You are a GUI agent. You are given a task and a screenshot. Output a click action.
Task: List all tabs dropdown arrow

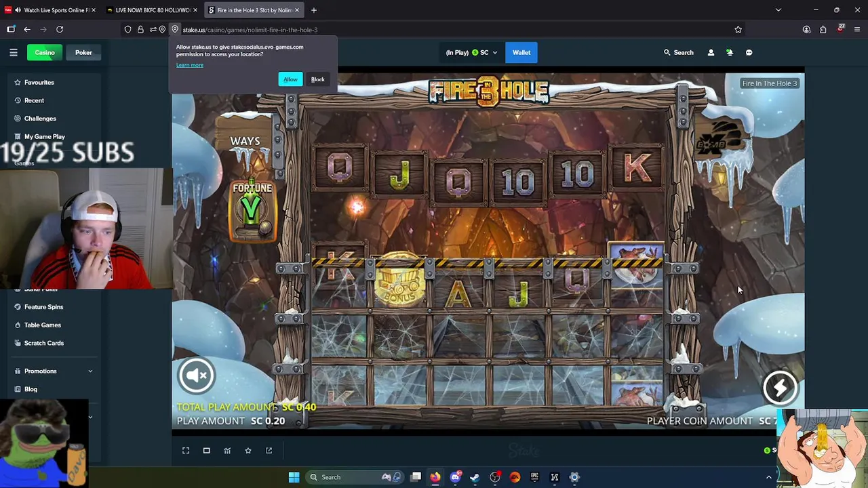click(x=778, y=10)
